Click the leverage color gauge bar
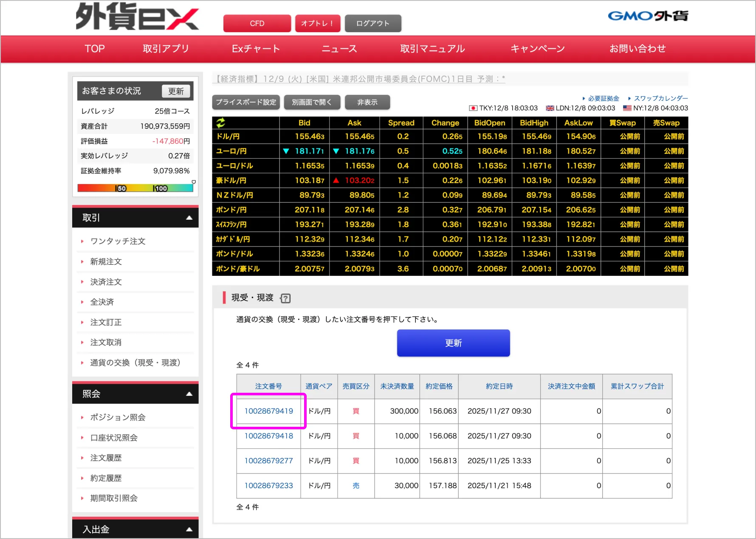This screenshot has height=539, width=756. point(135,188)
